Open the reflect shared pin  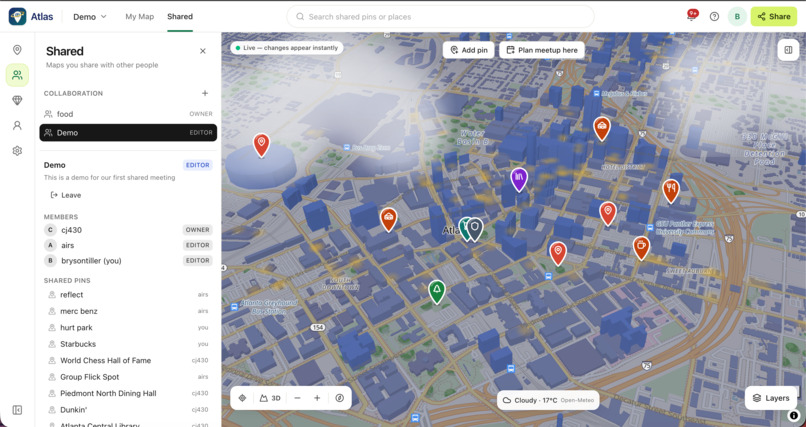point(128,294)
